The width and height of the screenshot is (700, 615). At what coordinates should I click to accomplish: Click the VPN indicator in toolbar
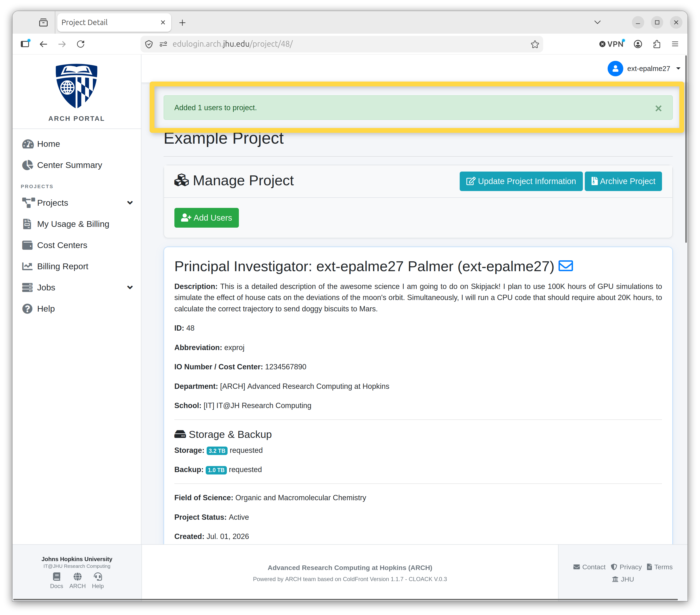click(612, 44)
